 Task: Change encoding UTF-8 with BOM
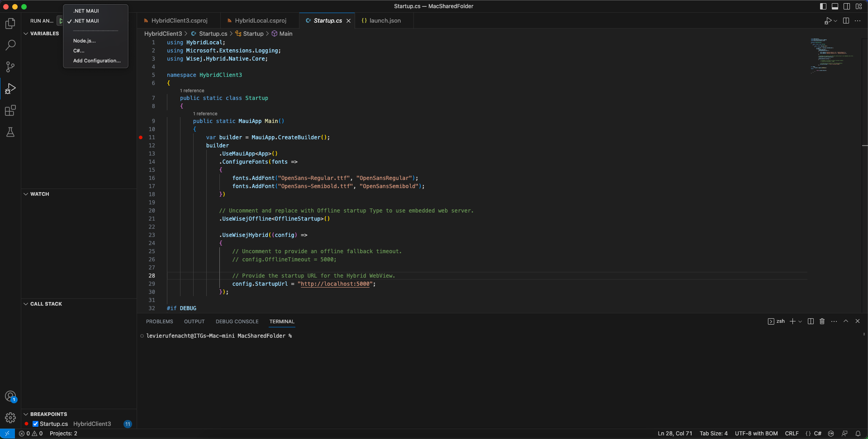coord(756,434)
